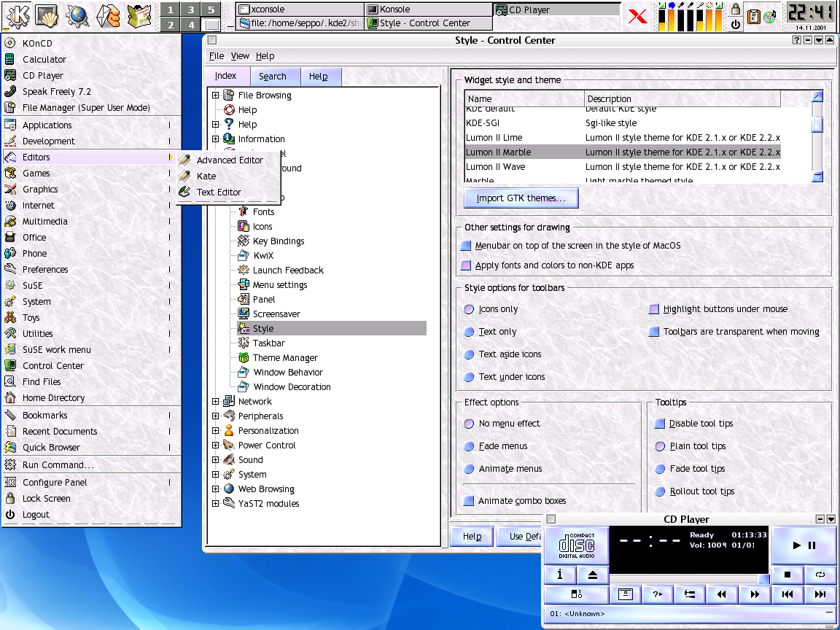Open the K menu launcher icon
This screenshot has width=840, height=630.
click(x=17, y=15)
